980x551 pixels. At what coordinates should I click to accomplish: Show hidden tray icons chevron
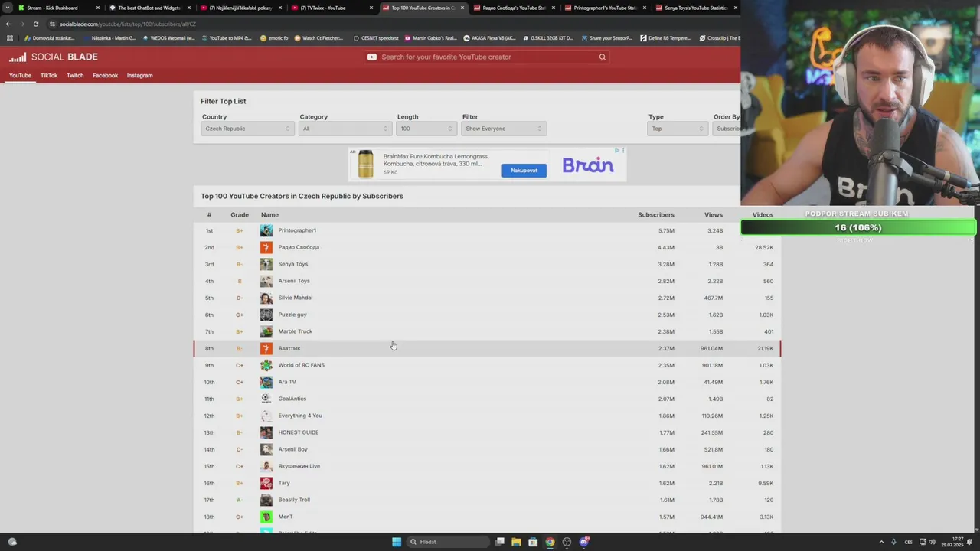(881, 542)
